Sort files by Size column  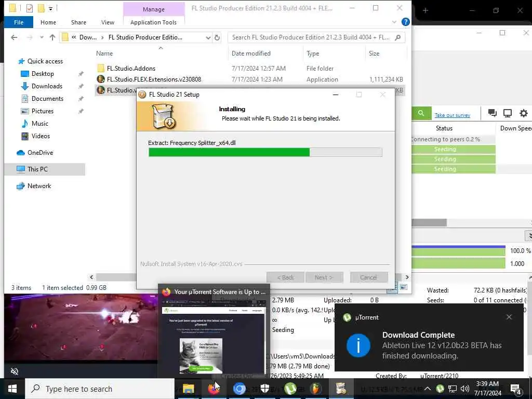tap(374, 54)
